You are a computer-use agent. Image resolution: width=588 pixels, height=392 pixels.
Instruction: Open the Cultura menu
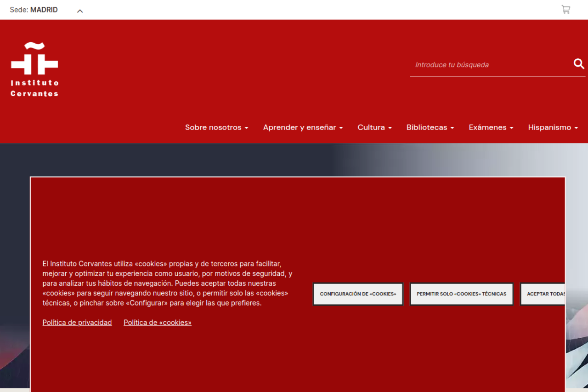coord(374,127)
